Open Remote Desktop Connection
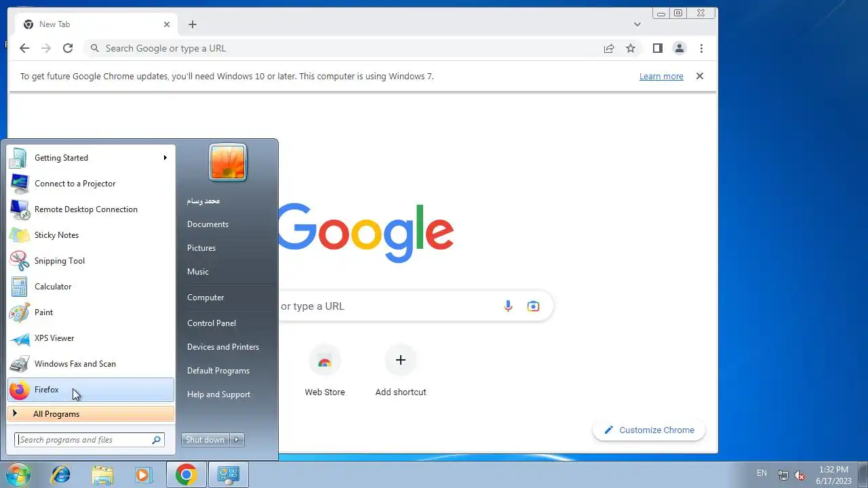This screenshot has width=868, height=488. pos(91,209)
